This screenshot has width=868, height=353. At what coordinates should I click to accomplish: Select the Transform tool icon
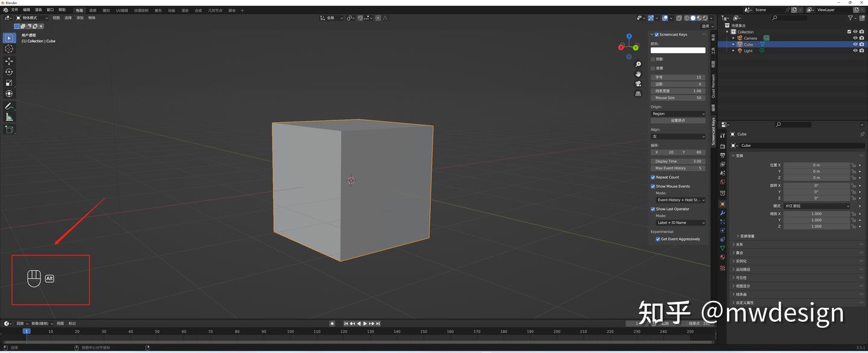(9, 93)
